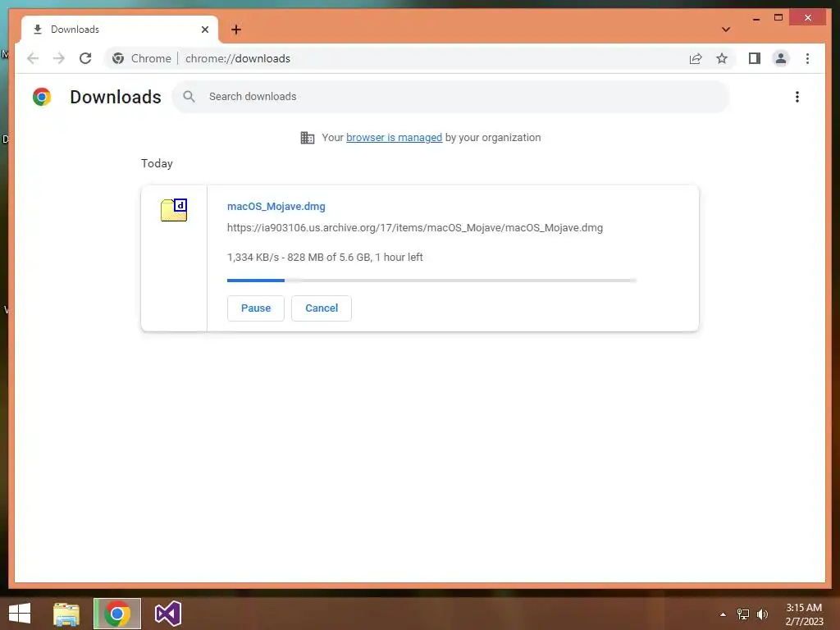840x630 pixels.
Task: Click the Chrome taskbar icon
Action: pyautogui.click(x=117, y=614)
